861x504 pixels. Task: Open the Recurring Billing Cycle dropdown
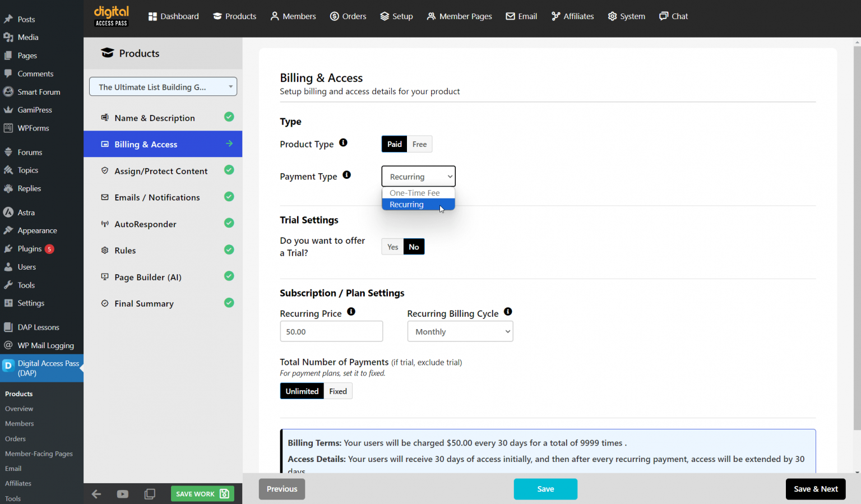(460, 331)
